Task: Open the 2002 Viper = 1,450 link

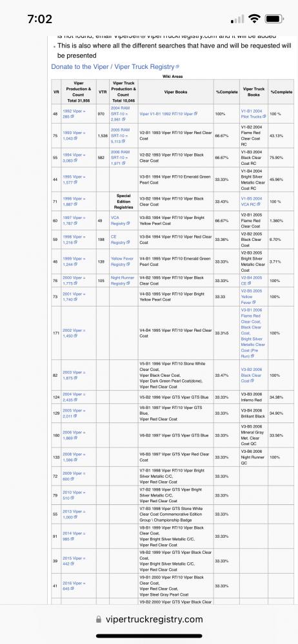Action: (x=74, y=333)
